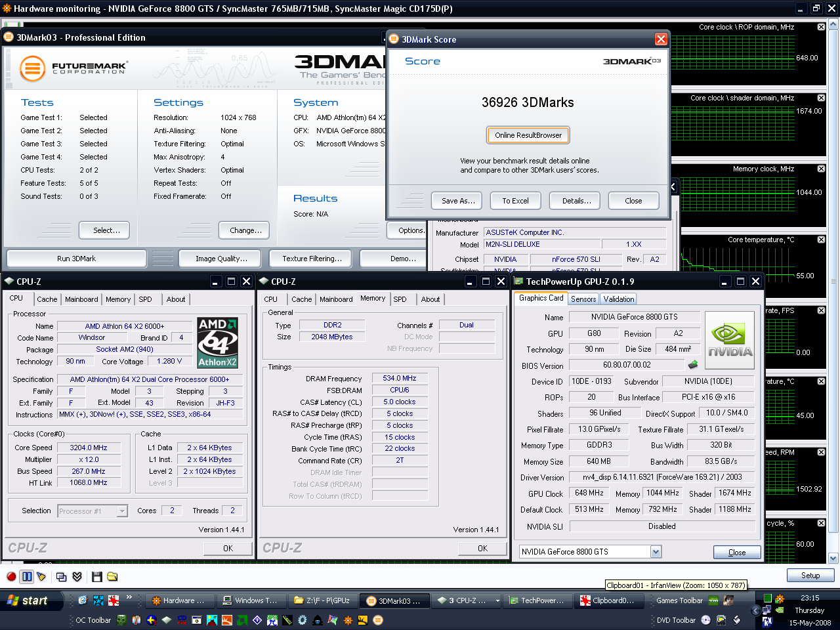840x630 pixels.
Task: Click the AMD Athlon X2 logo in CPU-Z
Action: [x=217, y=343]
